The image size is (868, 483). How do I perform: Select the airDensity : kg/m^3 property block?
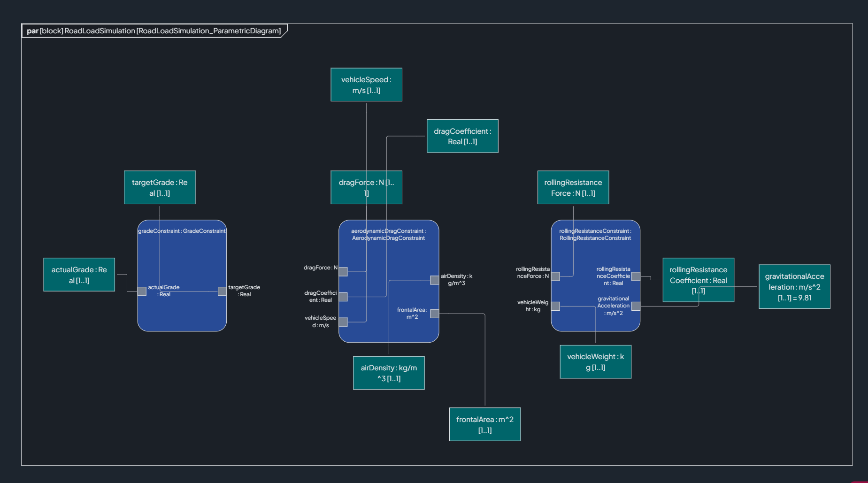tap(389, 373)
